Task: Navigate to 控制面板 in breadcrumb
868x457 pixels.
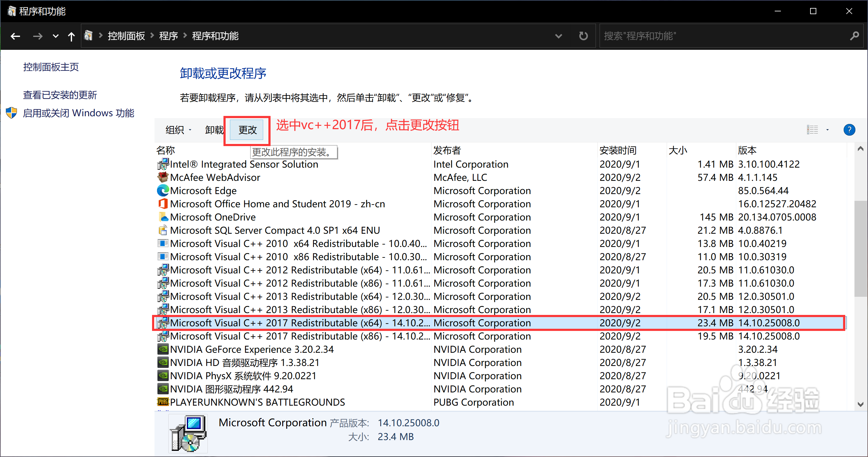Action: (x=127, y=36)
